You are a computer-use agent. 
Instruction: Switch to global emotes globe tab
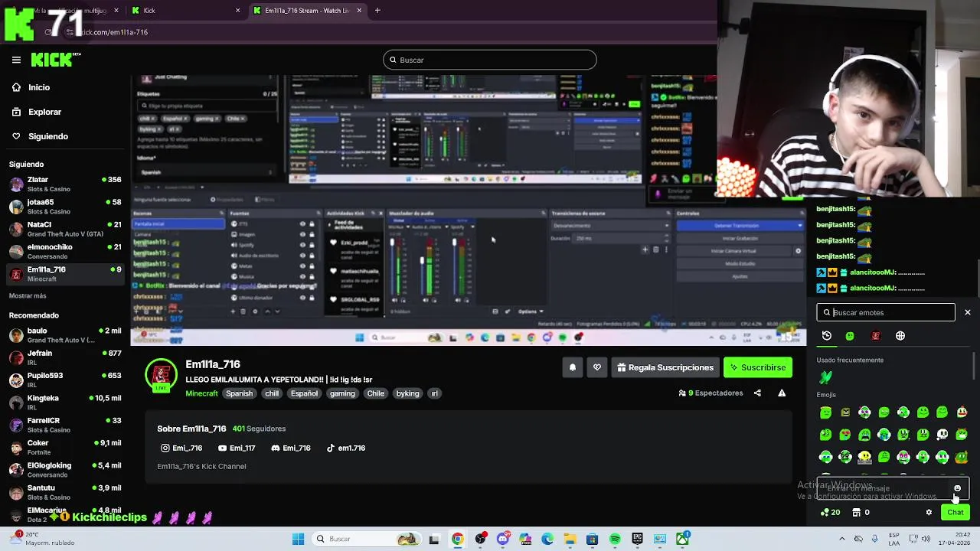tap(900, 335)
